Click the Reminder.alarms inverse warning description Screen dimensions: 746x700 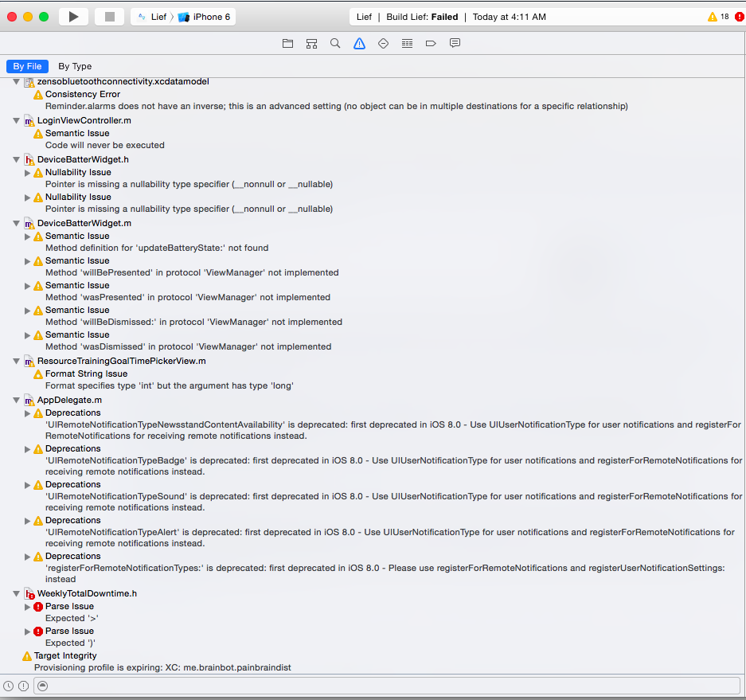[x=336, y=106]
